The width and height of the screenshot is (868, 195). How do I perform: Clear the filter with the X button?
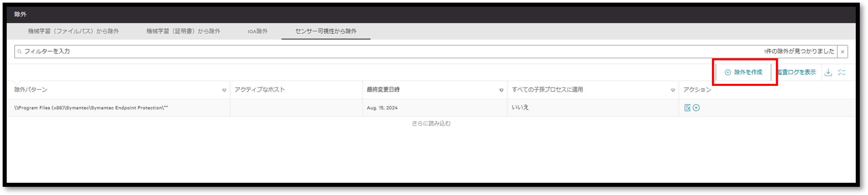[842, 52]
